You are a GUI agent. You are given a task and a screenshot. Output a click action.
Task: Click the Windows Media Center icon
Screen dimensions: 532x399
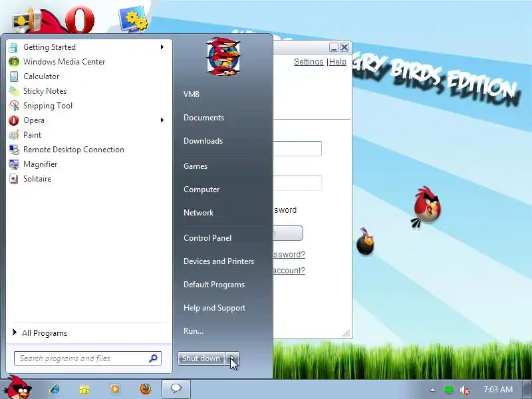point(13,62)
